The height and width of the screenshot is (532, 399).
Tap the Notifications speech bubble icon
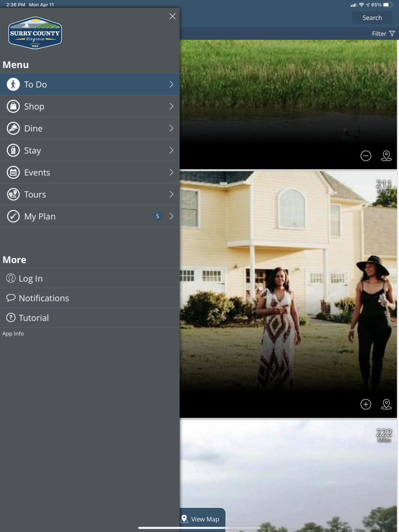coord(11,298)
